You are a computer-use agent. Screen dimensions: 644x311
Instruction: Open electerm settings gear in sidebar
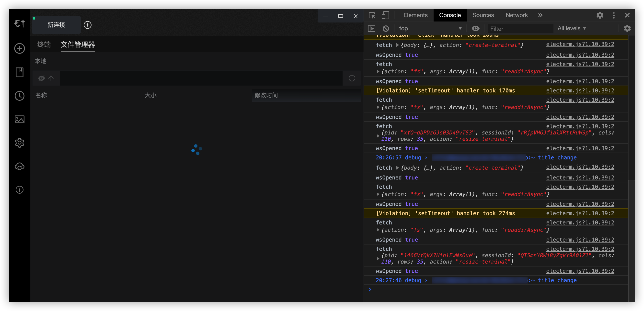tap(20, 143)
